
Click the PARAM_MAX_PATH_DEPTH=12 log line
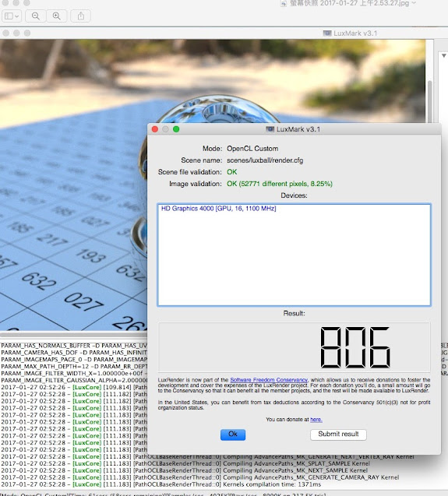coord(74,366)
